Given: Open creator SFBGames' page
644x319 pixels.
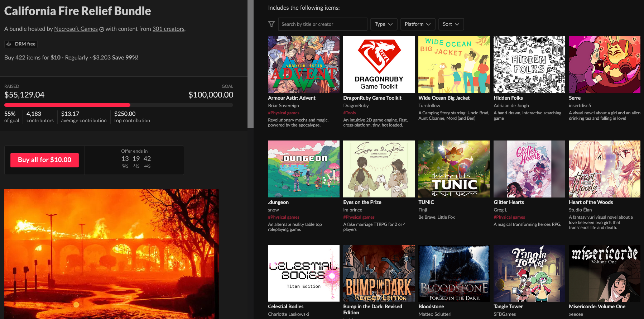Looking at the screenshot, I should 505,314.
